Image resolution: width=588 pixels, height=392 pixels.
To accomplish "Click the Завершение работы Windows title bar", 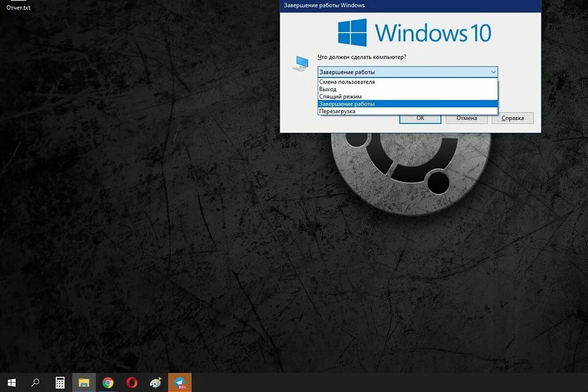I will tap(411, 5).
